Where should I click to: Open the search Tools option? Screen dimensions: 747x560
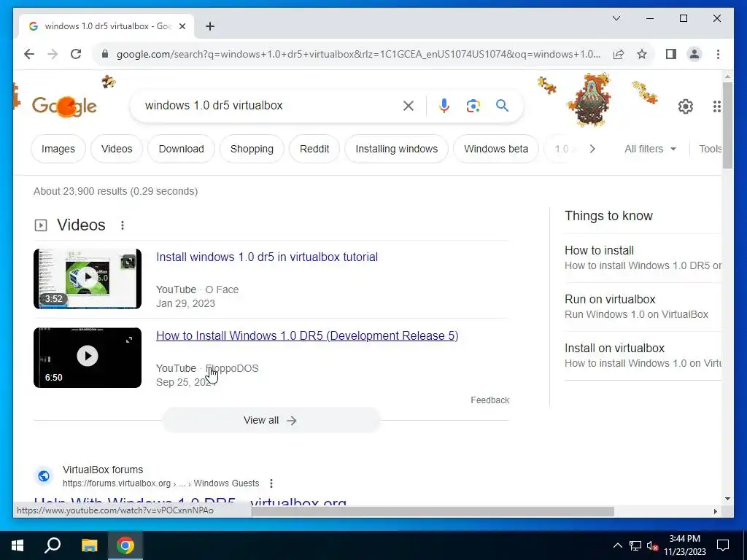(x=710, y=149)
